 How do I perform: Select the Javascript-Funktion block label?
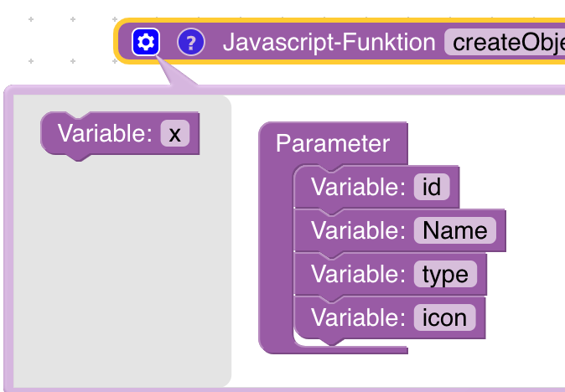[x=329, y=42]
